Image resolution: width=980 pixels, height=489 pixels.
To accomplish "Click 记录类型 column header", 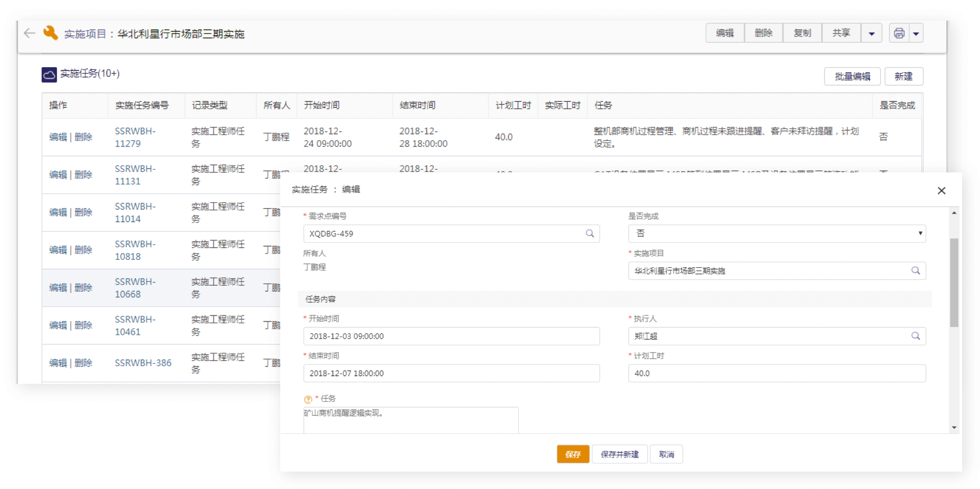I will [x=210, y=105].
